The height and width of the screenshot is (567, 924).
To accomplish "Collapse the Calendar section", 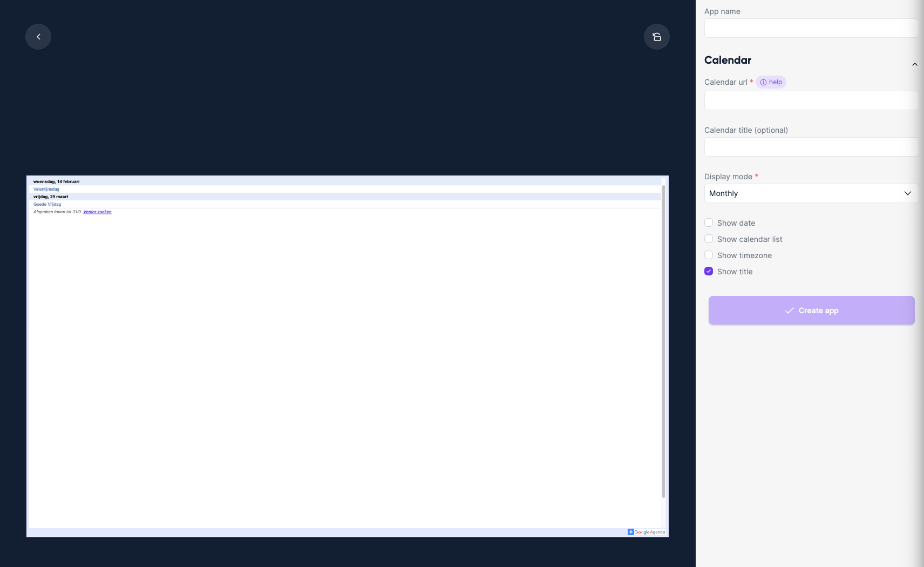I will (x=915, y=64).
